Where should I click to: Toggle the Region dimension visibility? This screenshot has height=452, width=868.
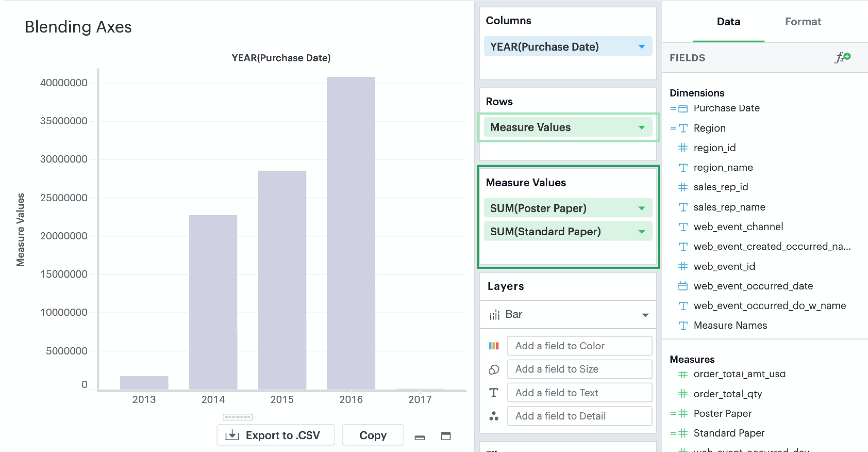pos(672,127)
